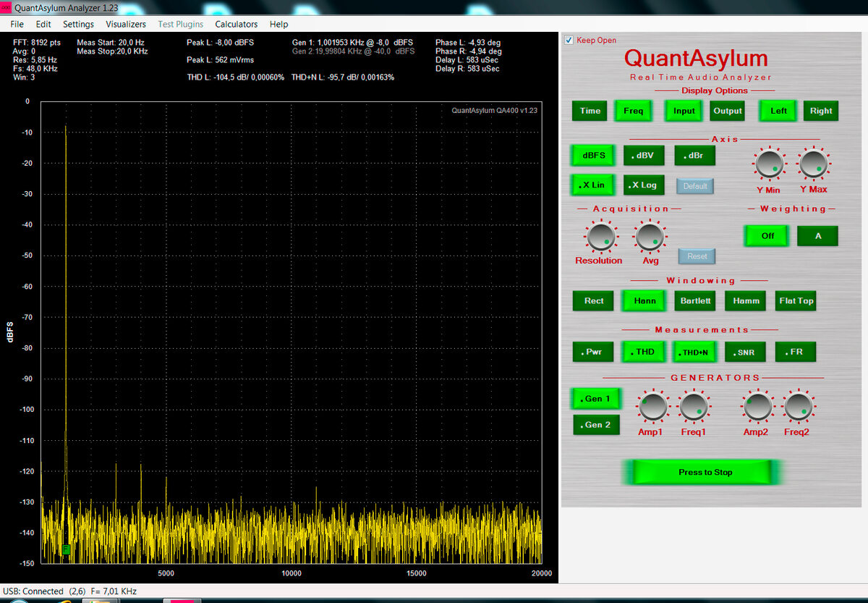The width and height of the screenshot is (868, 603).
Task: Toggle the Keep Open checkbox
Action: (x=569, y=40)
